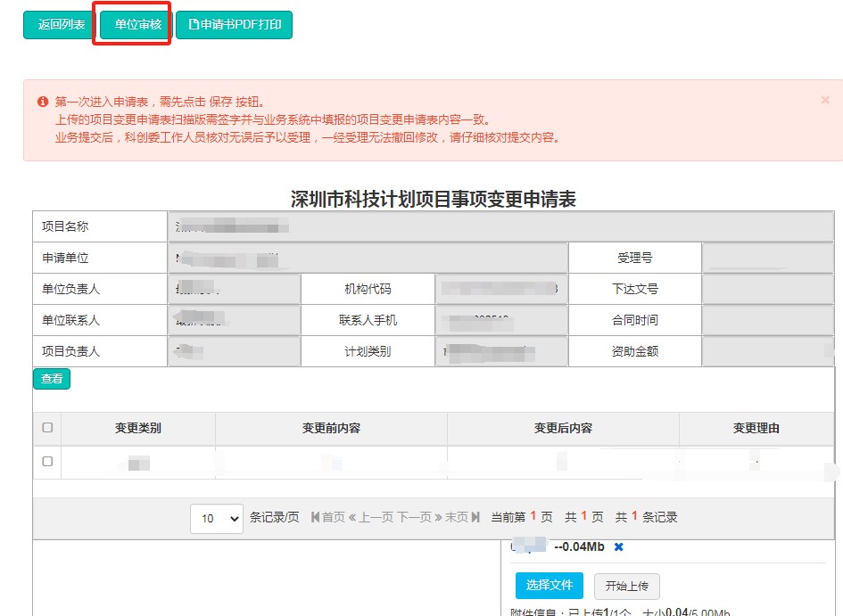
Task: Print application with 申请书PDF打印
Action: 234,25
